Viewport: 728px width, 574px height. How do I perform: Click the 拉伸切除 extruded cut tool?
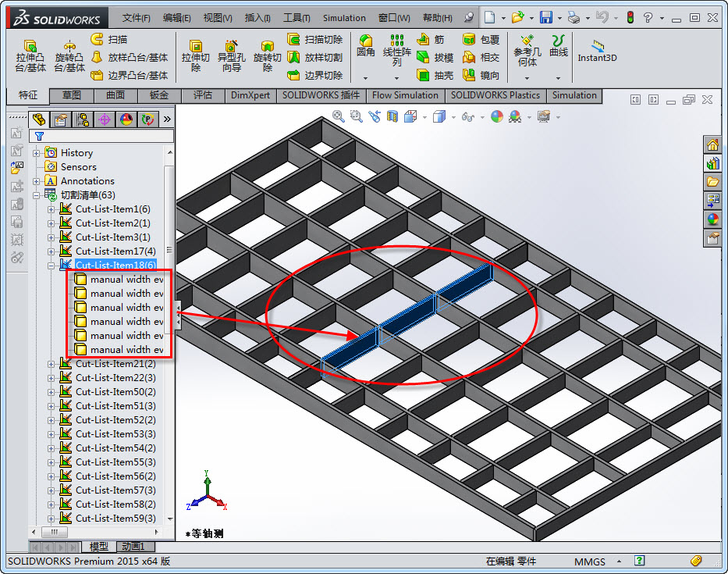(x=196, y=55)
